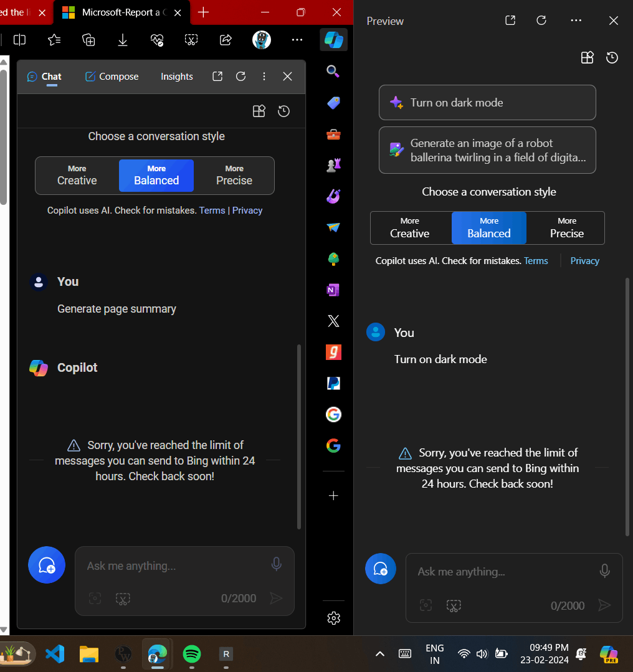Open plugins icon in Preview panel
Image resolution: width=633 pixels, height=672 pixels.
coord(587,57)
